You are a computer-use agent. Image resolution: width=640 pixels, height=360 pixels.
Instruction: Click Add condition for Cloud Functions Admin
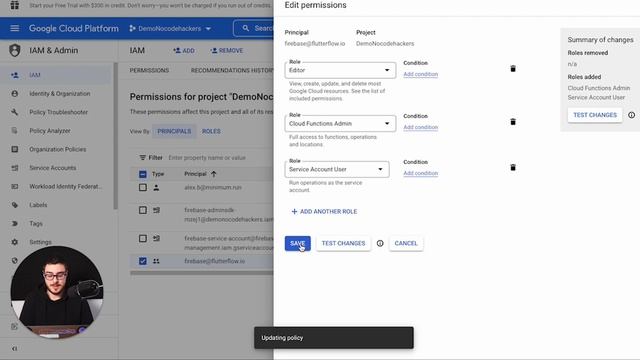click(420, 127)
